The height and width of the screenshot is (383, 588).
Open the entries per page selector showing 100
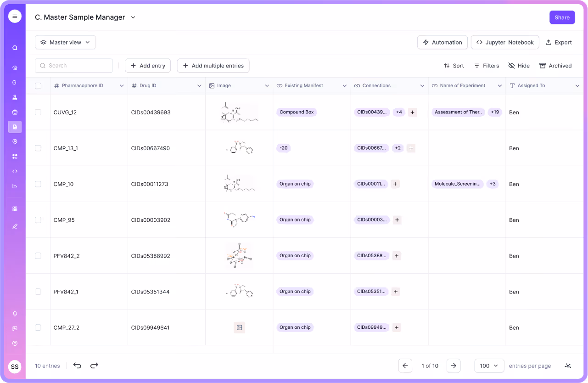489,366
